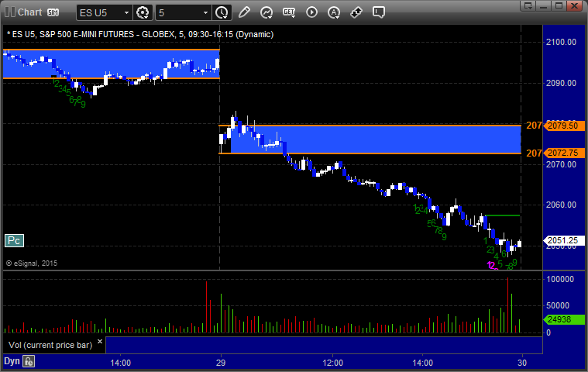Viewport: 588px width, 372px height.
Task: Open the time template clock menu
Action: [x=222, y=12]
